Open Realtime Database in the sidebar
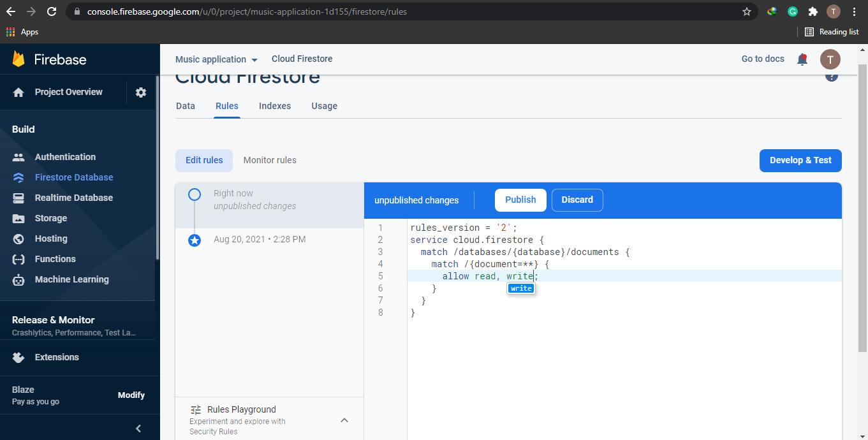The height and width of the screenshot is (440, 868). [74, 198]
